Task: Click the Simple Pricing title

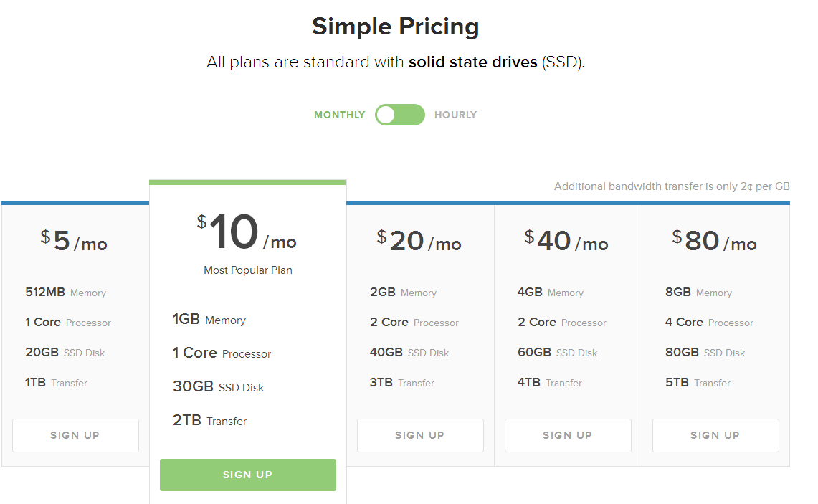Action: [x=396, y=27]
